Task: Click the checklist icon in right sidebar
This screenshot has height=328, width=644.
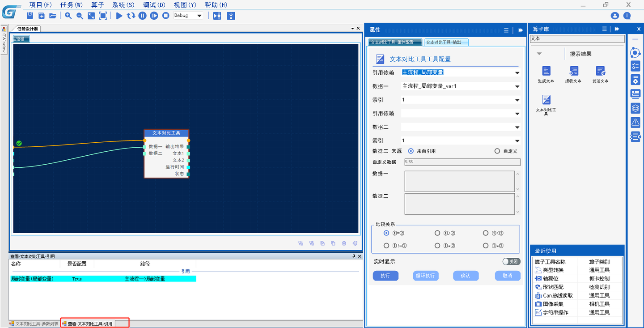Action: pos(635,66)
